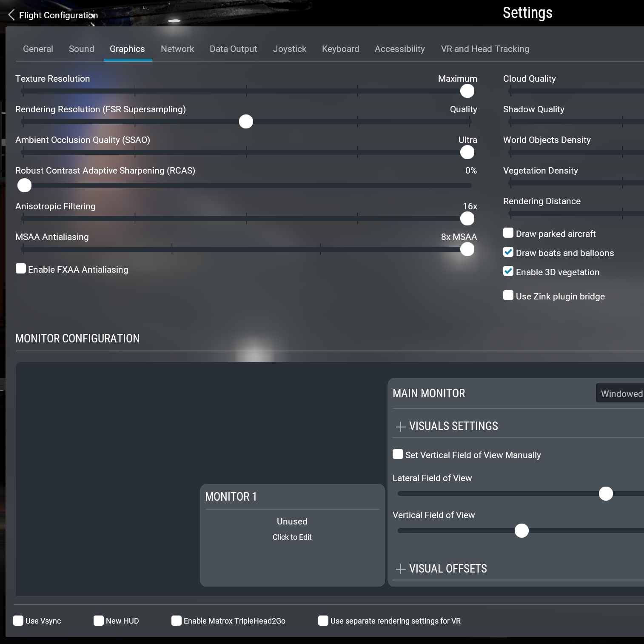The image size is (644, 644).
Task: Click the Shadow Quality slider track
Action: [576, 122]
